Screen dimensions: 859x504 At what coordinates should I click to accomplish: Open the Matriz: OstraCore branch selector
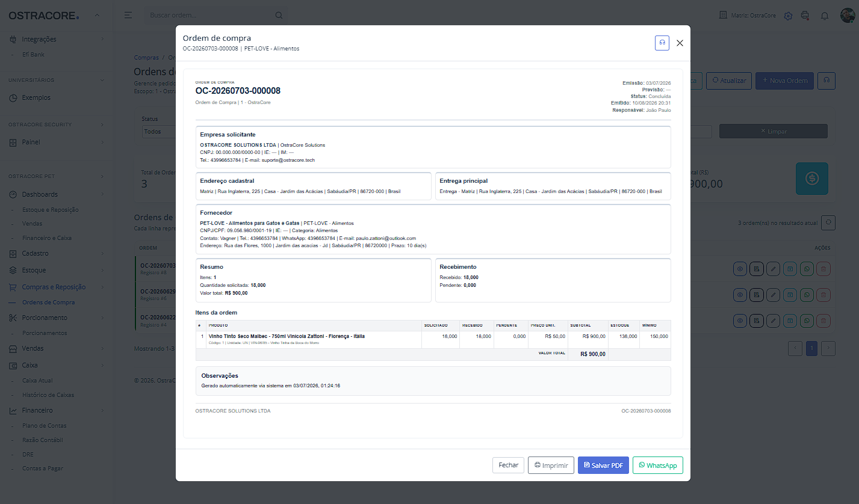[x=748, y=15]
